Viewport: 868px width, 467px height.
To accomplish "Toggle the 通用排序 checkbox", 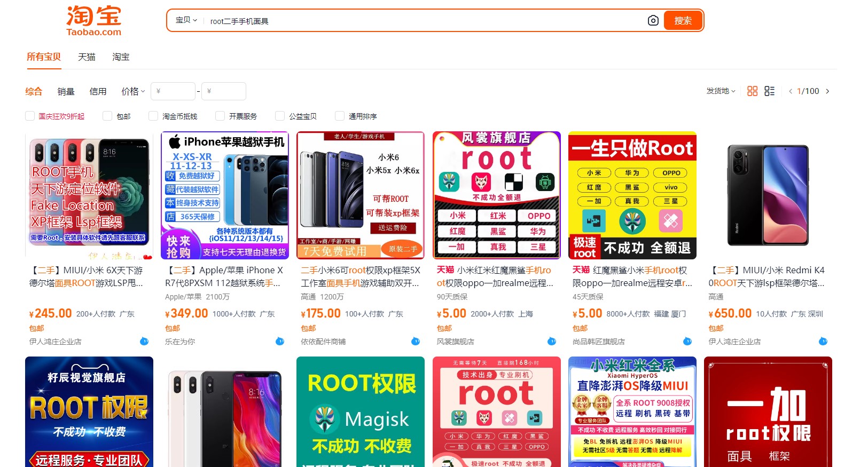I will pos(340,116).
